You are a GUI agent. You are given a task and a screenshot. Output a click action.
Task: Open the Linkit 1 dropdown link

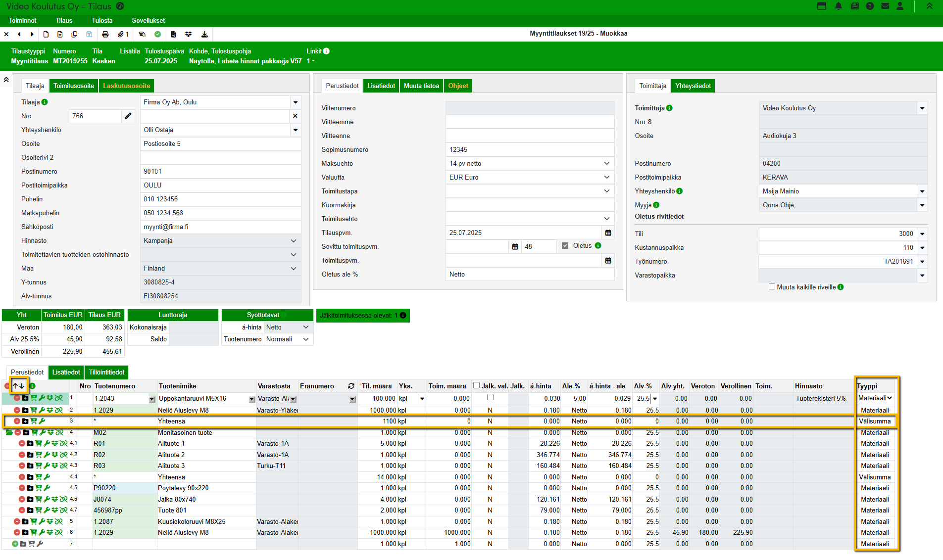(311, 61)
